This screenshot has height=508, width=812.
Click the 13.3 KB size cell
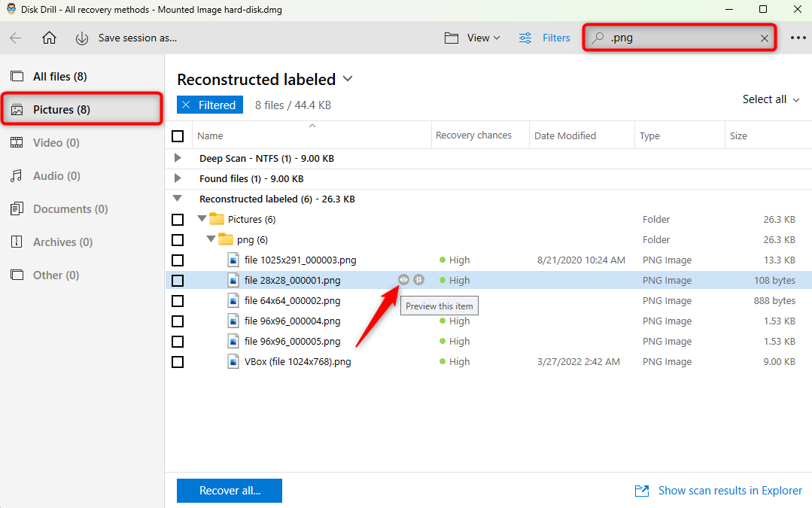click(779, 260)
